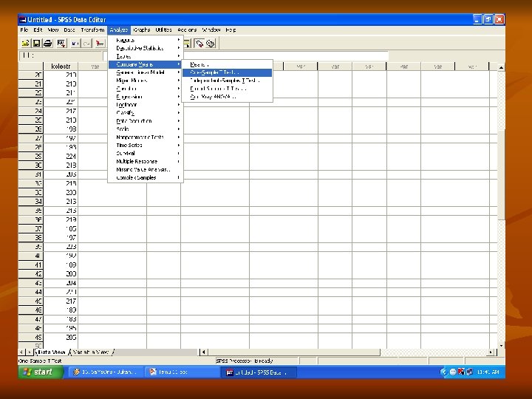Click the system tray icon beside clock

pyautogui.click(x=470, y=372)
